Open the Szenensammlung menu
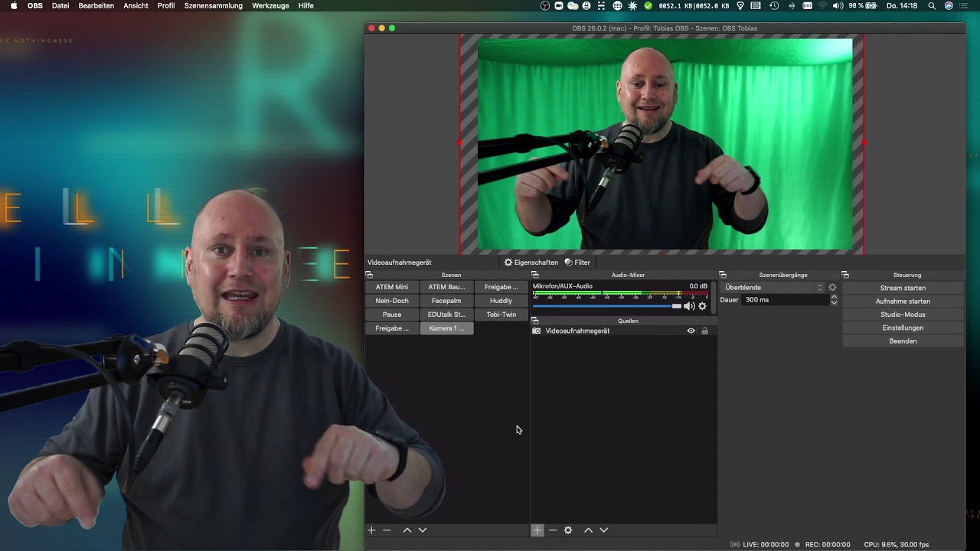 [213, 5]
